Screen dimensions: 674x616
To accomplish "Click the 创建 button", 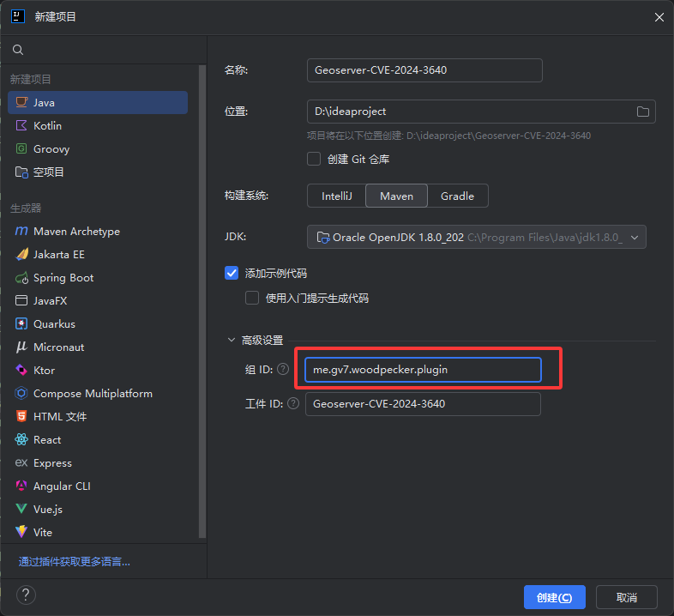I will [x=554, y=597].
